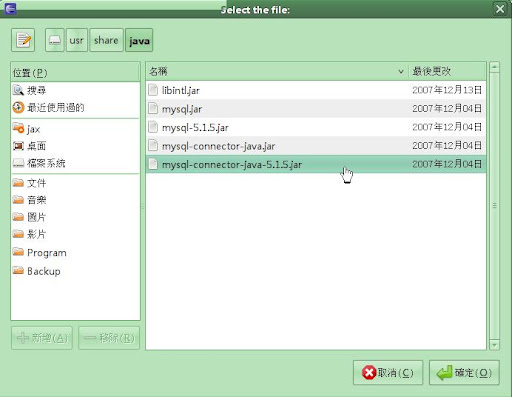
Task: Click the Program folder icon
Action: 18,252
